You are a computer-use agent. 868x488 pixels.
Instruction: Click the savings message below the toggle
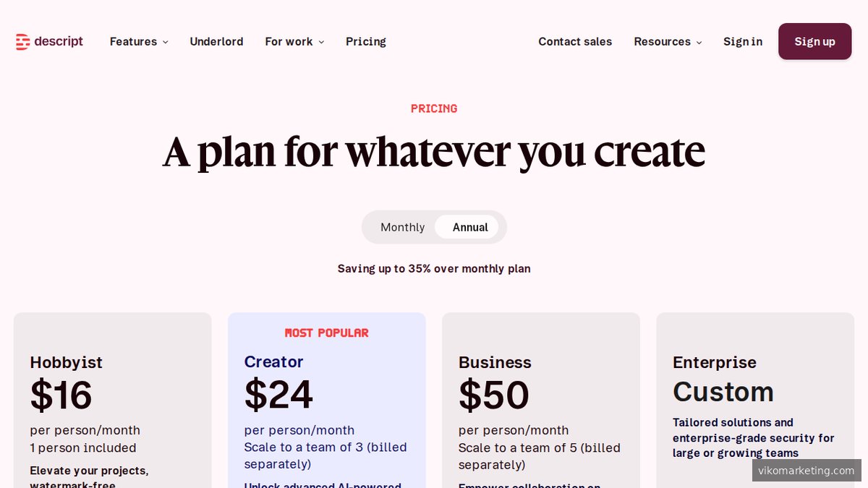(x=434, y=268)
